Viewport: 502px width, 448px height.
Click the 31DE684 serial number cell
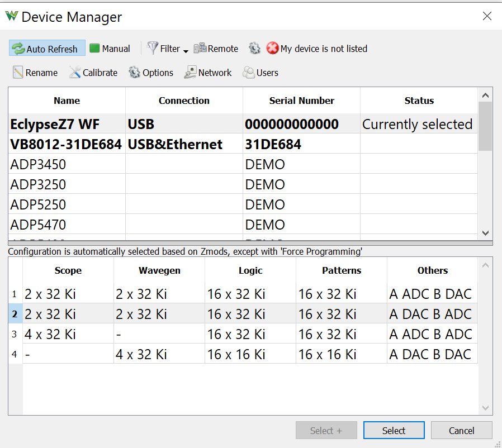tap(301, 144)
